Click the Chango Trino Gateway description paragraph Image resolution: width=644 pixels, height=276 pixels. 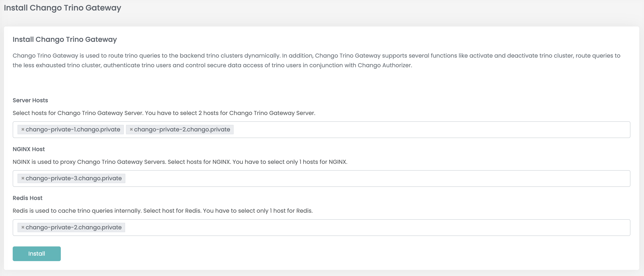point(317,60)
